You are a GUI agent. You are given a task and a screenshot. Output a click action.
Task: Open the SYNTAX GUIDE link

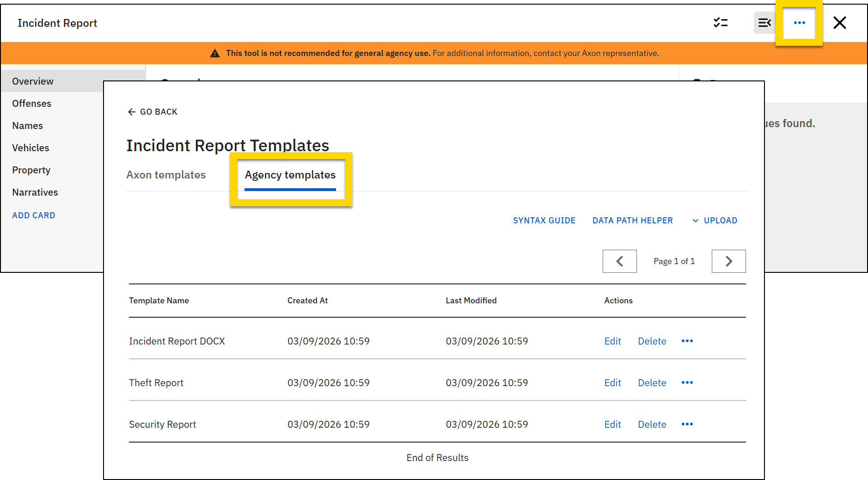pyautogui.click(x=544, y=221)
